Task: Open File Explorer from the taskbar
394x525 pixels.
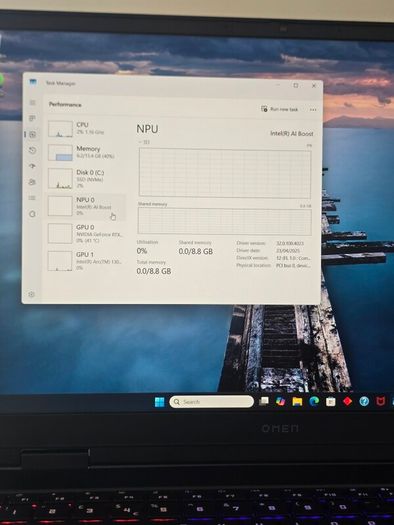Action: coord(297,401)
